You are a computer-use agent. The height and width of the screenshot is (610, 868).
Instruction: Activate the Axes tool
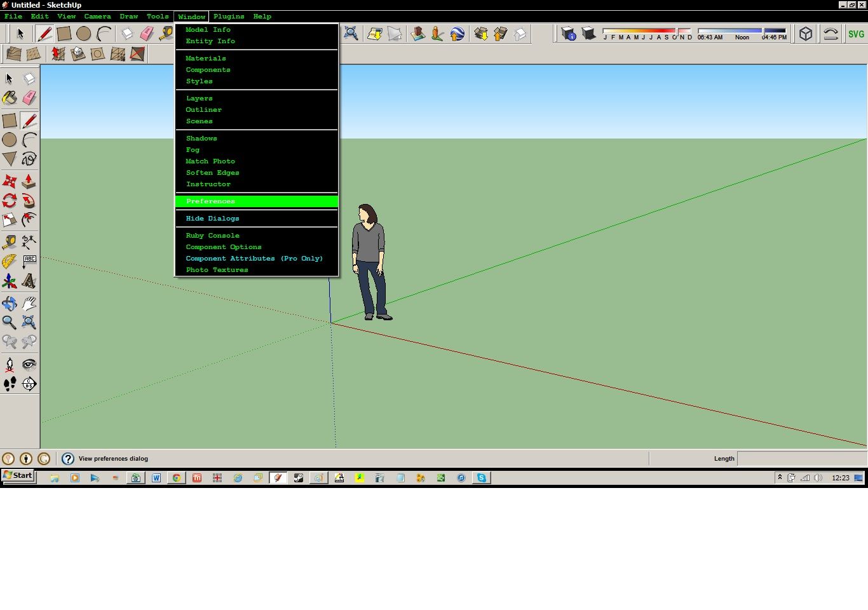coord(10,281)
